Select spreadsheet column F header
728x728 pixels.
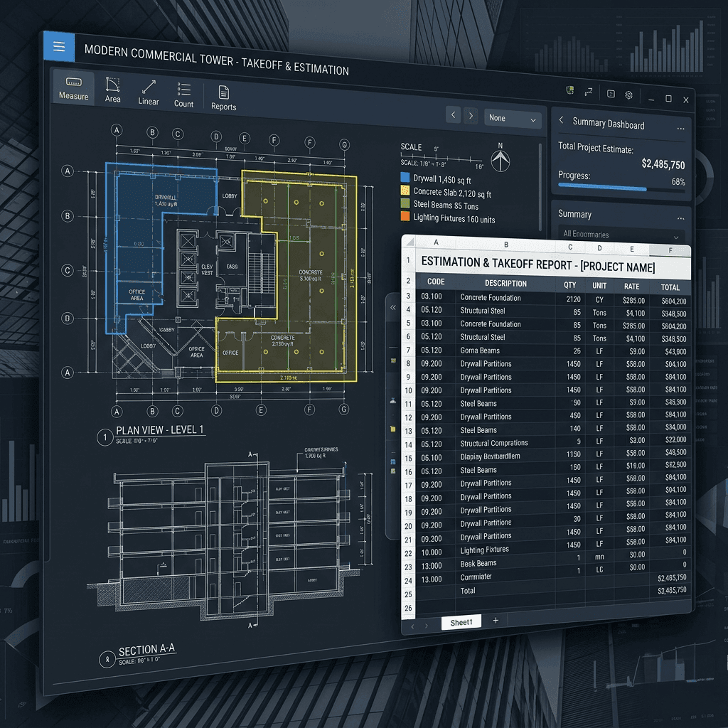click(x=670, y=250)
